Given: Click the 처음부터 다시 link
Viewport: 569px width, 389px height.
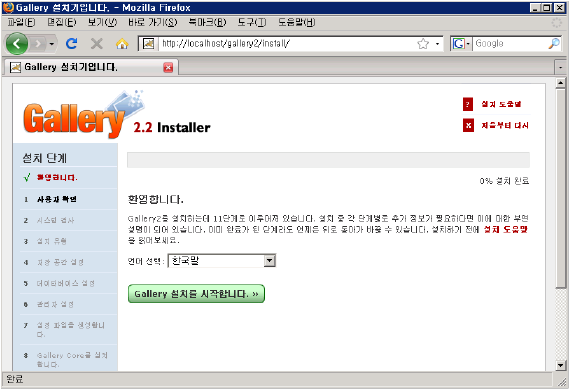Looking at the screenshot, I should [x=505, y=126].
